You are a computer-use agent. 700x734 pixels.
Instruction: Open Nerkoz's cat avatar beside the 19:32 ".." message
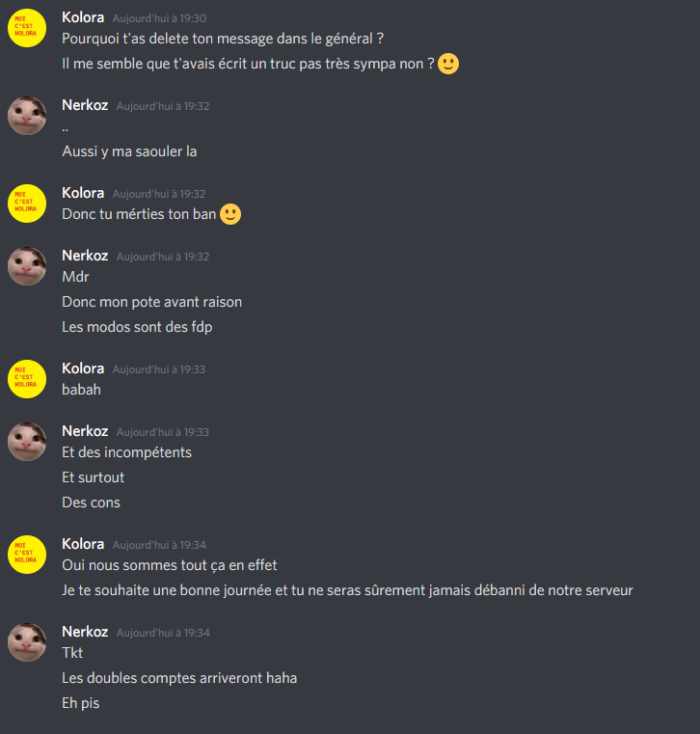pyautogui.click(x=27, y=116)
